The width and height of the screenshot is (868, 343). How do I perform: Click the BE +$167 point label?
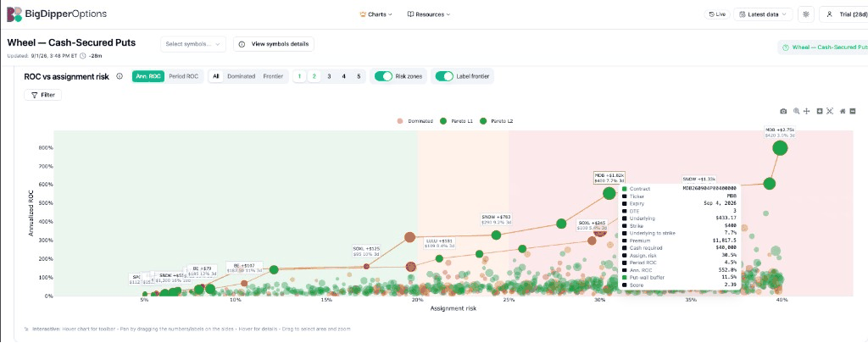point(243,268)
